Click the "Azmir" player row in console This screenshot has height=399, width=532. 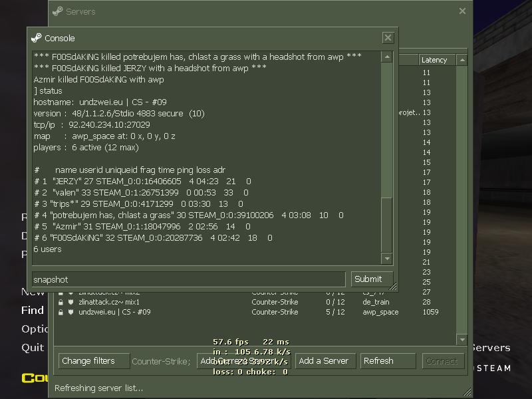coord(142,227)
